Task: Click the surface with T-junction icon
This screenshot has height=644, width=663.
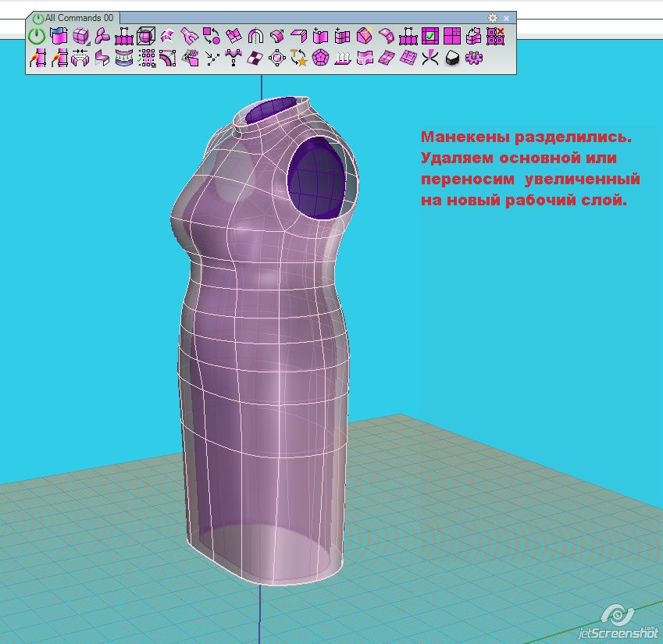Action: tap(365, 58)
